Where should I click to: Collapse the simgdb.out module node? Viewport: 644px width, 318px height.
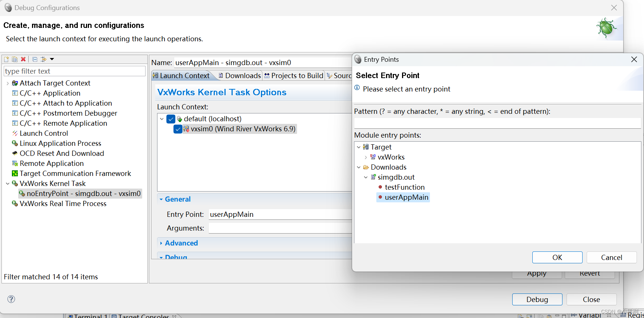click(366, 177)
